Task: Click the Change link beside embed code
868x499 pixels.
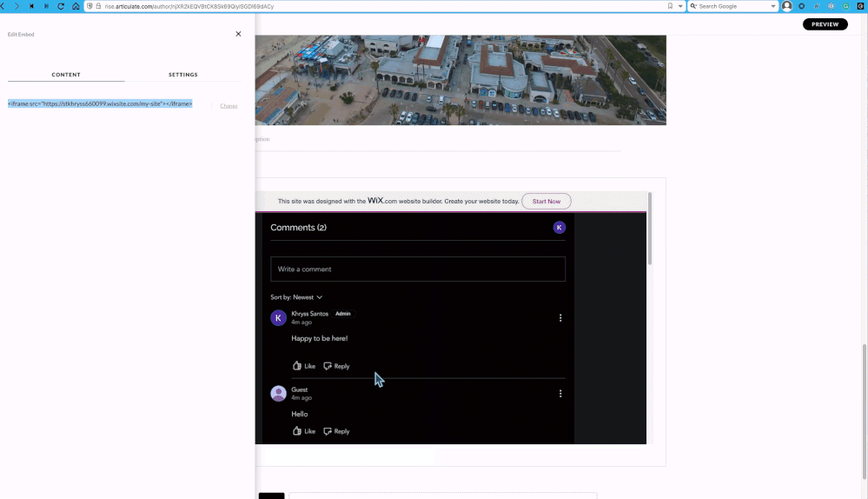Action: (x=229, y=106)
